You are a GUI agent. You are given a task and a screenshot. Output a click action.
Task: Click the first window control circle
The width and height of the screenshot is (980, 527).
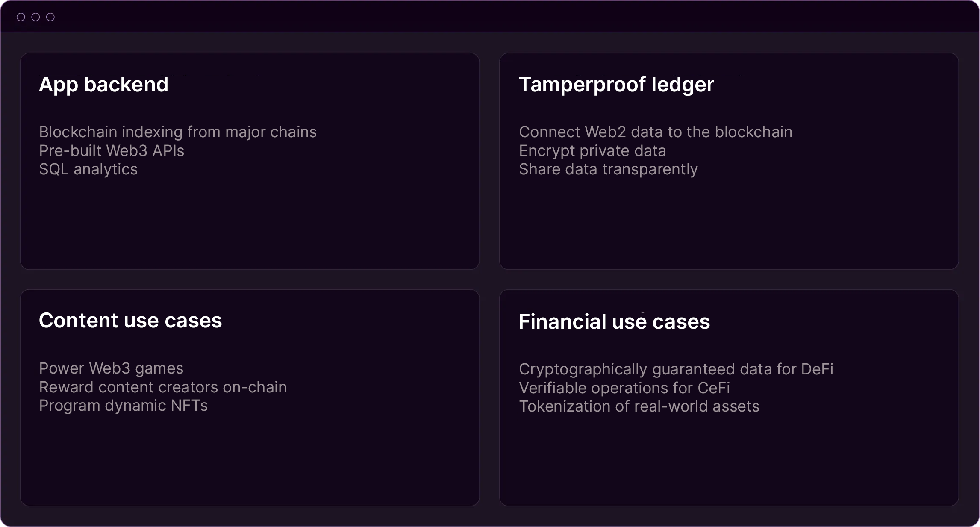click(x=21, y=17)
